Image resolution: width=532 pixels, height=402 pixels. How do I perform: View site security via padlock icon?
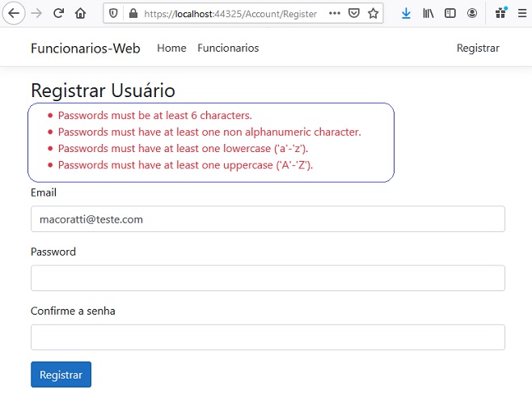133,14
